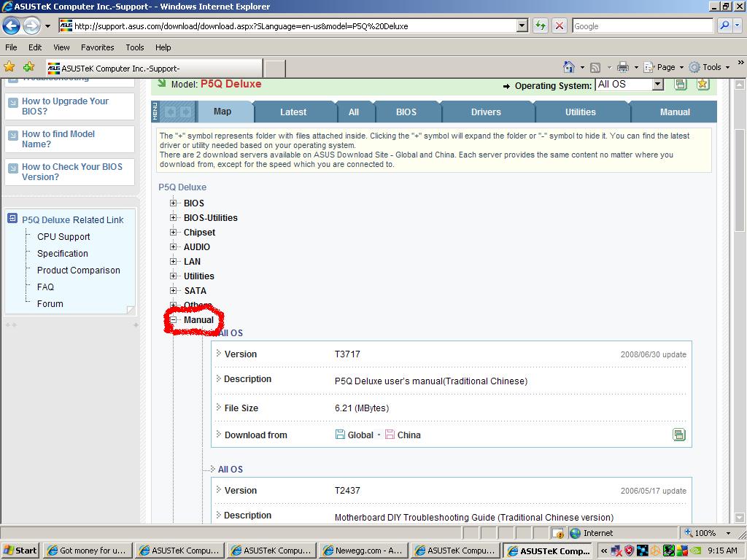The height and width of the screenshot is (560, 747).
Task: Open the File menu
Action: [11, 47]
